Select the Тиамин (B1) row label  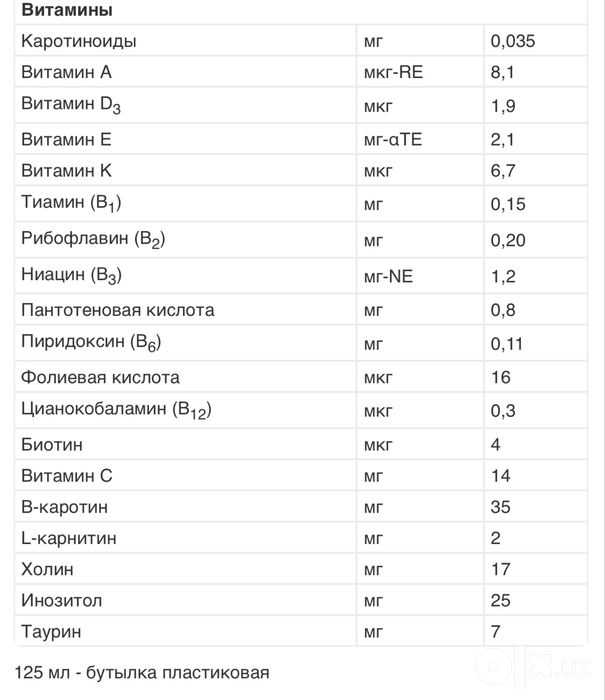[x=71, y=204]
